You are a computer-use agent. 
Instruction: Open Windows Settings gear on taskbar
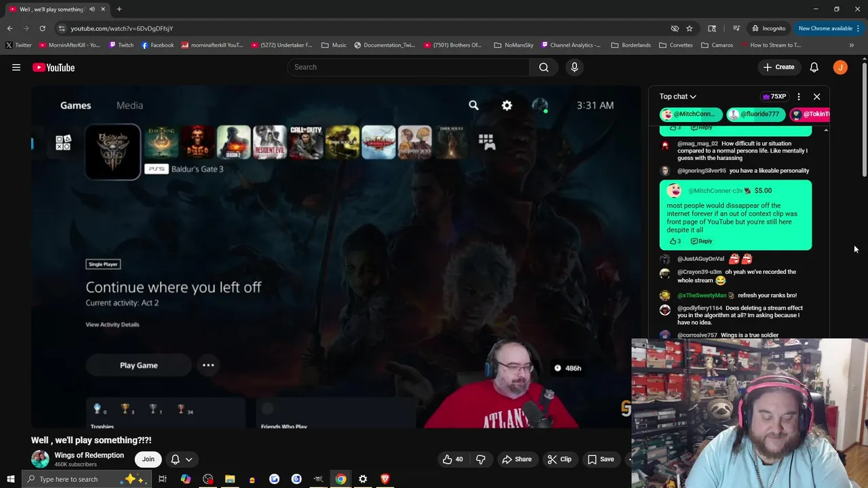[x=363, y=479]
